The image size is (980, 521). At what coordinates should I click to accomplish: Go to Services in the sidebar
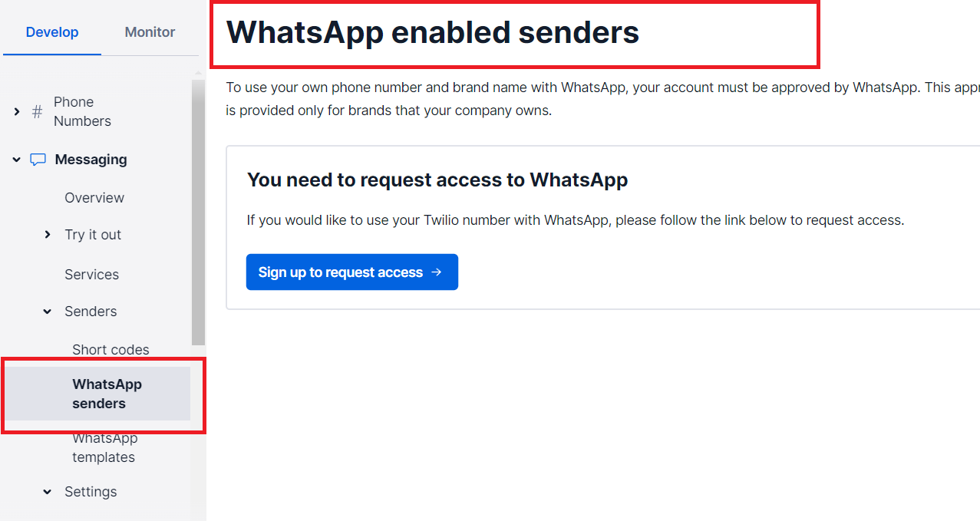click(x=91, y=275)
